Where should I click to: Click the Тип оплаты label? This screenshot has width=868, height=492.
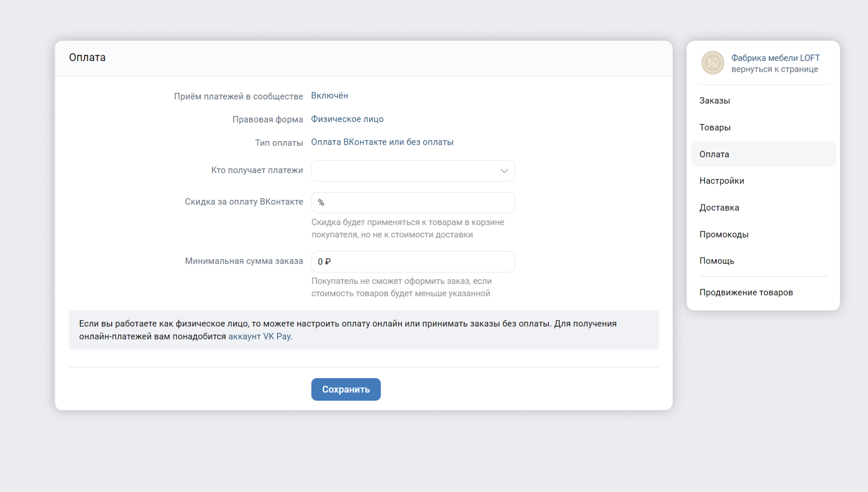pyautogui.click(x=279, y=143)
